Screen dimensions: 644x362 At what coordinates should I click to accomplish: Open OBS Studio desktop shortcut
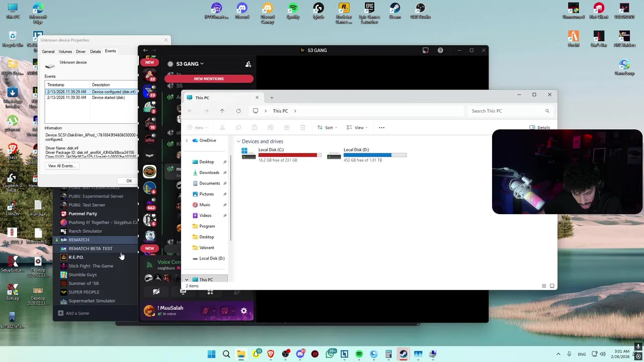pyautogui.click(x=421, y=11)
